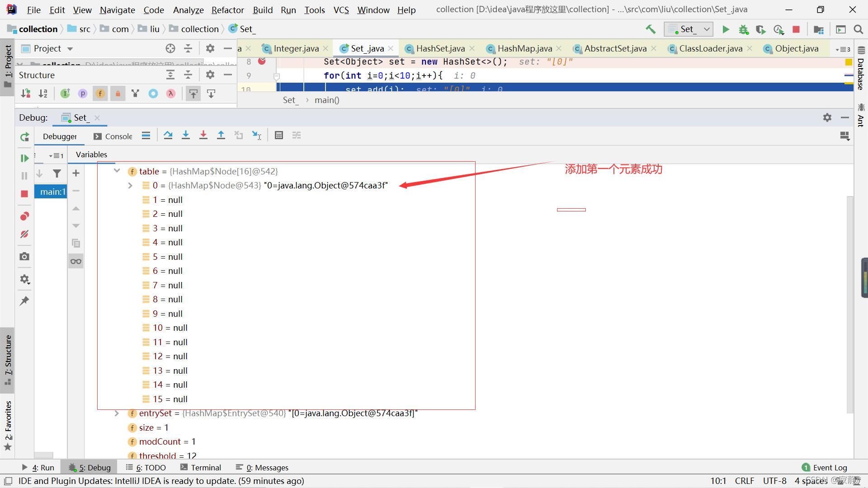Resume program in debug sidebar
868x488 pixels.
24,158
